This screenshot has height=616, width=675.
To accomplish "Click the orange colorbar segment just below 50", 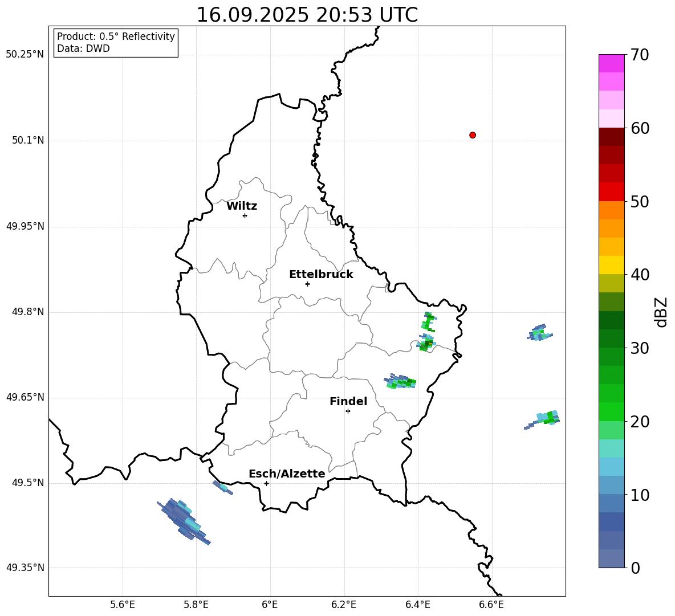I will tap(612, 210).
